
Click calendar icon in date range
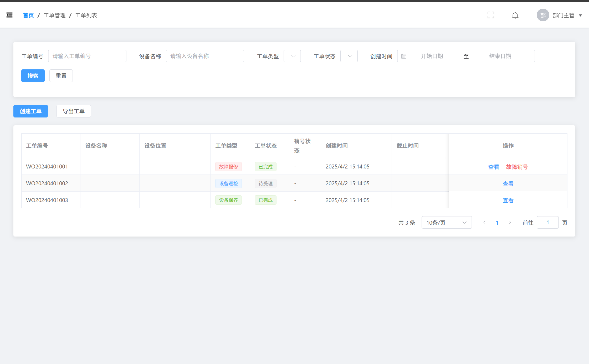coord(404,56)
